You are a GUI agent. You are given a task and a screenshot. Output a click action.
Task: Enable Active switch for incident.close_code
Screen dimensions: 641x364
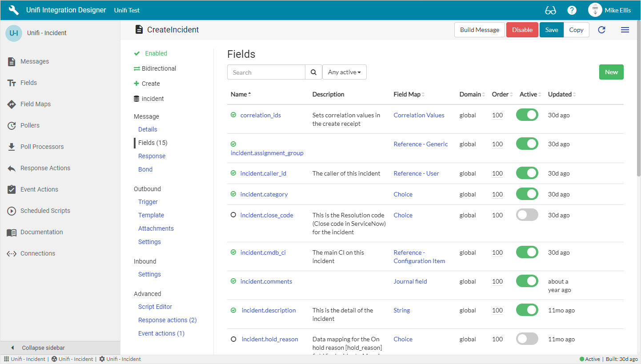[x=527, y=215]
